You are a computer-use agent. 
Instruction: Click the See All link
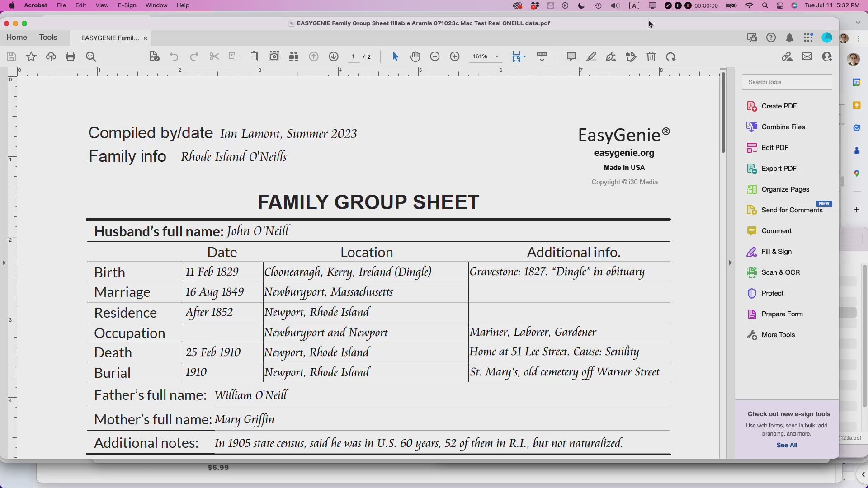click(787, 445)
